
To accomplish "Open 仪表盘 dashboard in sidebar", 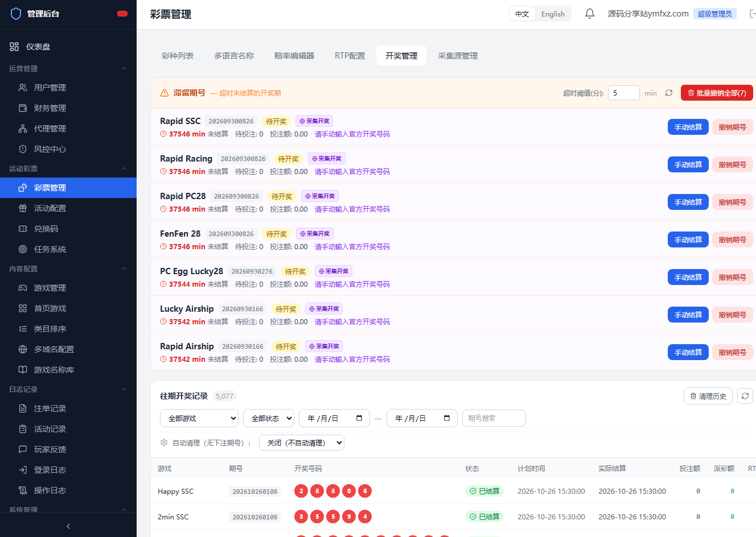I will [x=68, y=47].
